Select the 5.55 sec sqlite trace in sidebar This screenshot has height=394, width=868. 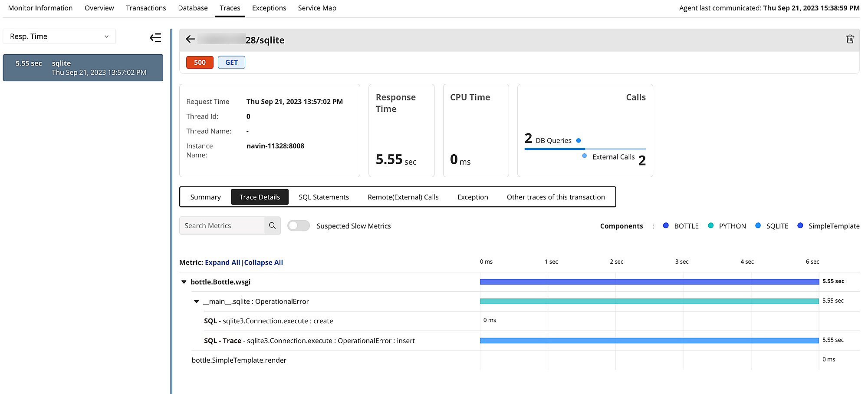point(82,67)
